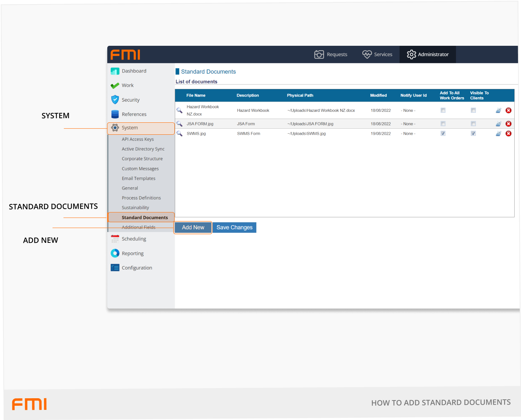Select Email Templates under System
The image size is (521, 420).
[x=138, y=179]
